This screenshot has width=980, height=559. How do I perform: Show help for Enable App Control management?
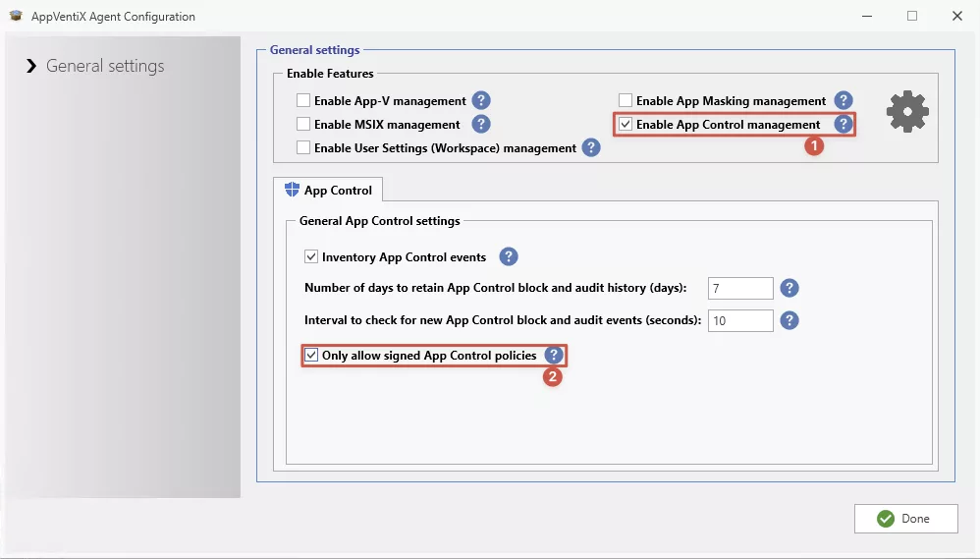tap(844, 124)
